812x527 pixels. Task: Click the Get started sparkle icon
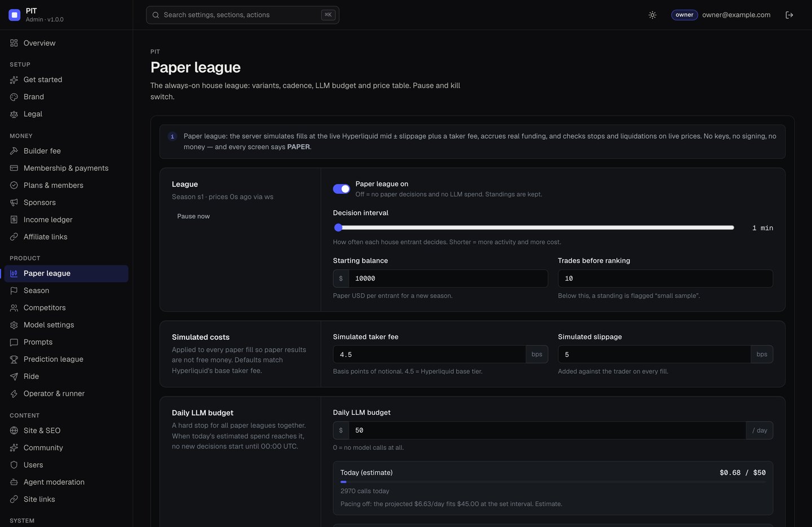(x=14, y=80)
